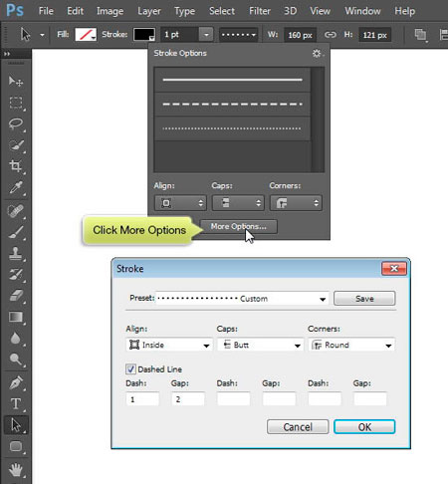The image size is (448, 484).
Task: Close the Stroke dialog
Action: (x=394, y=268)
